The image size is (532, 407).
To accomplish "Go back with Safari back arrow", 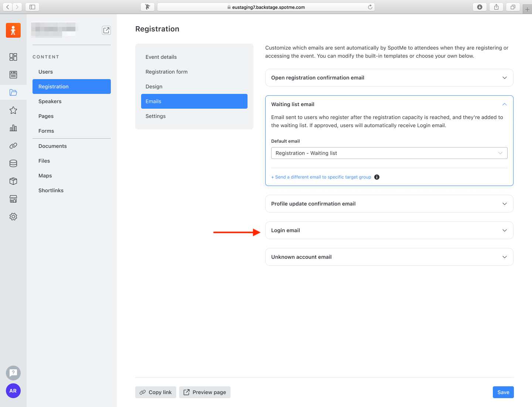I will [x=8, y=7].
